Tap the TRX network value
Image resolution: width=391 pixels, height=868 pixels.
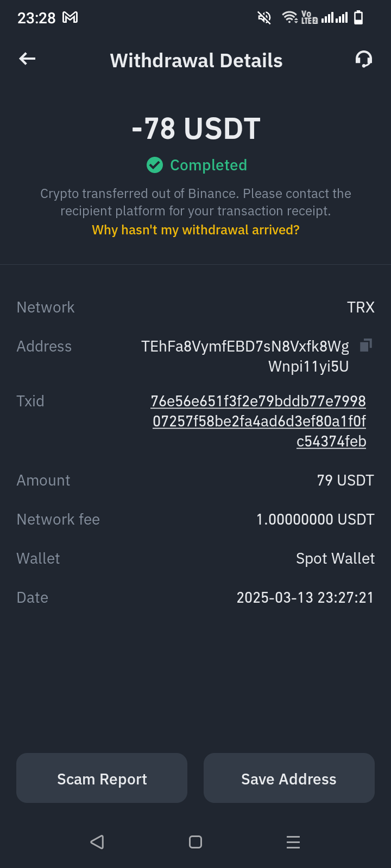(361, 308)
